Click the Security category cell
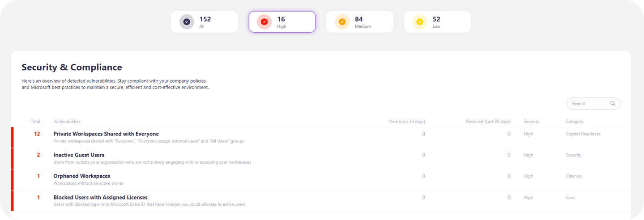Image resolution: width=644 pixels, height=220 pixels. pos(574,155)
